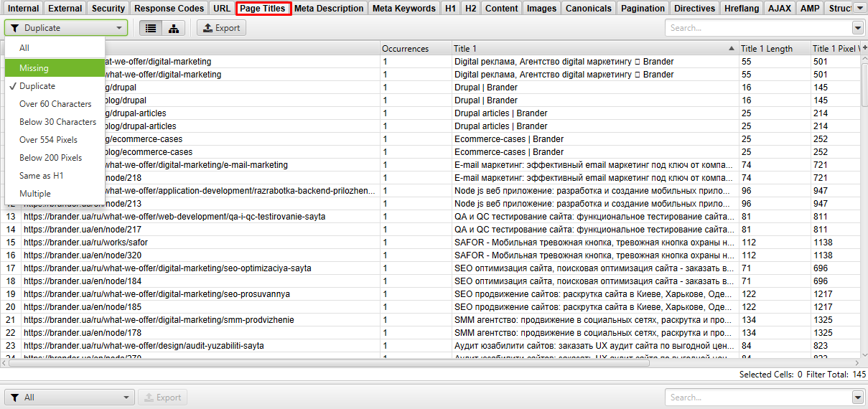Switch to the Response Codes tab

tap(169, 9)
